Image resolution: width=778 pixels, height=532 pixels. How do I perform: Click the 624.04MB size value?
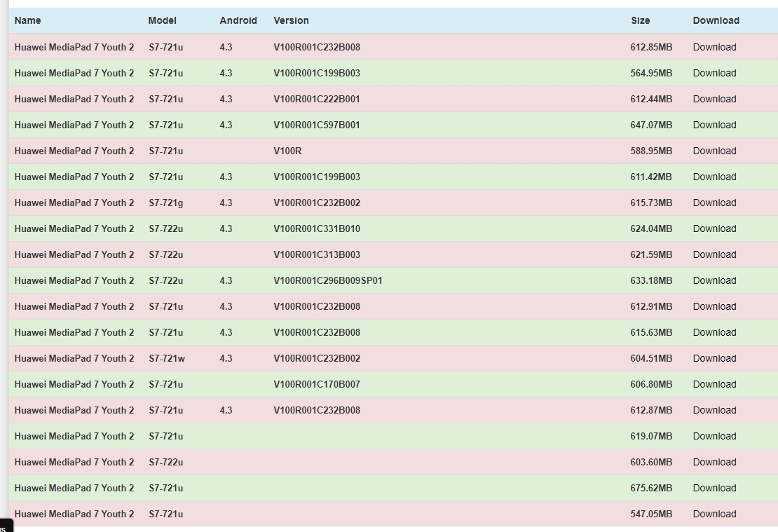(651, 229)
